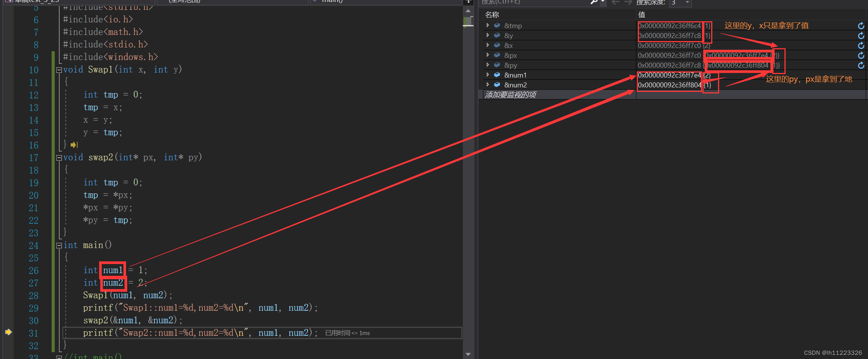Click the cube icon beside &px
The width and height of the screenshot is (868, 359).
tap(497, 55)
